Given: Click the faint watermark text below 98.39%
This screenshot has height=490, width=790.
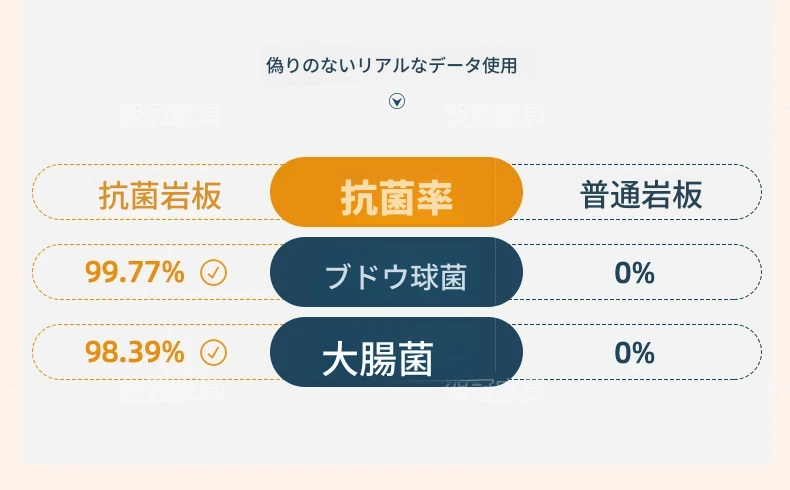Looking at the screenshot, I should (x=171, y=391).
